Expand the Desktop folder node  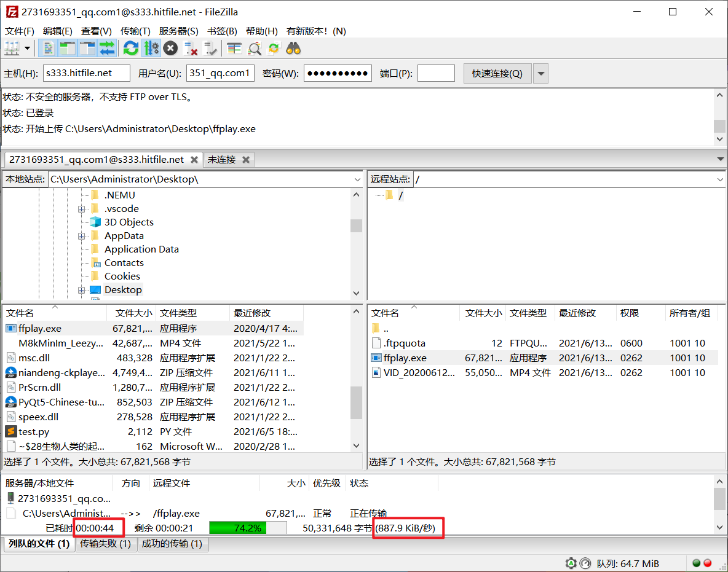point(81,291)
